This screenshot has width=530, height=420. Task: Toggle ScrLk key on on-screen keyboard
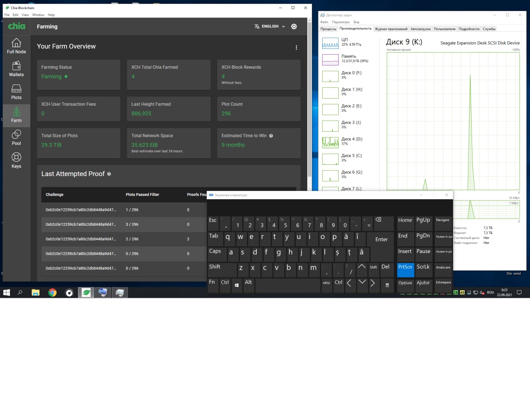coord(424,270)
